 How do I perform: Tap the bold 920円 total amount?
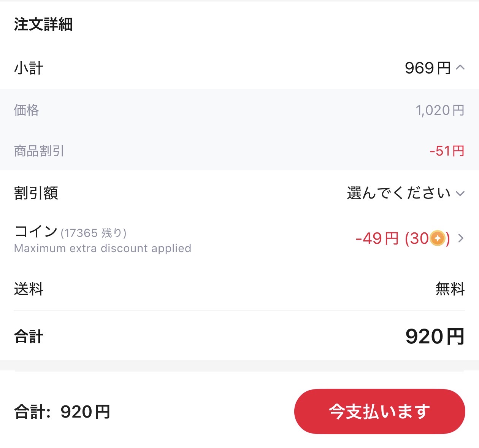tap(435, 337)
